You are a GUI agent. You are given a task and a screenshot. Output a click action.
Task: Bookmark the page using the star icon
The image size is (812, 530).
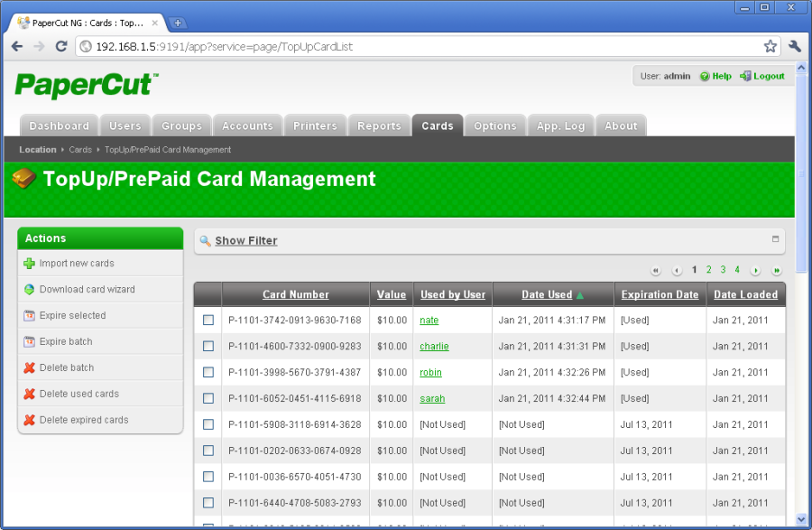click(770, 47)
